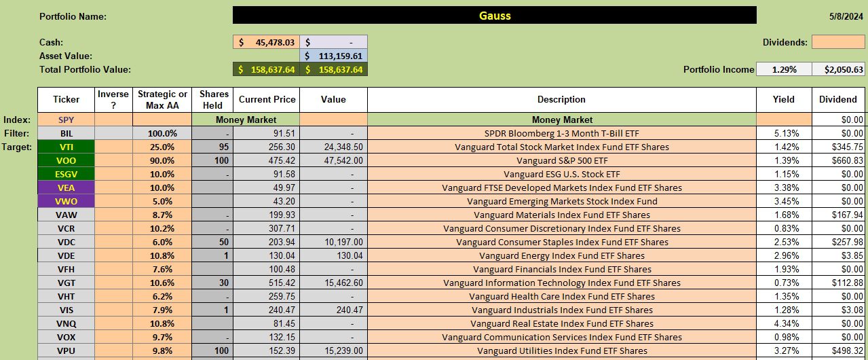
Task: Select the green VOO ticker cell
Action: [67, 160]
